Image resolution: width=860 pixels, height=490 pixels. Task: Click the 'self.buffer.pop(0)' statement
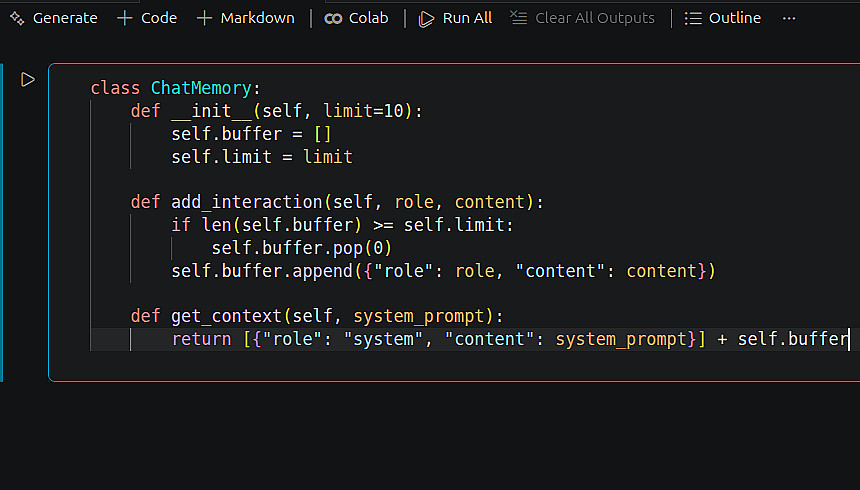click(x=301, y=248)
